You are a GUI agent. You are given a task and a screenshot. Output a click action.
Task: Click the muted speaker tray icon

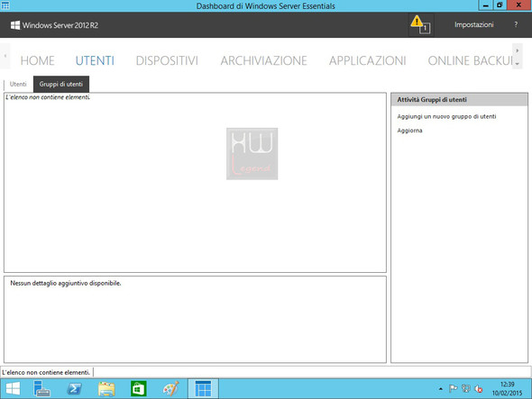click(479, 389)
